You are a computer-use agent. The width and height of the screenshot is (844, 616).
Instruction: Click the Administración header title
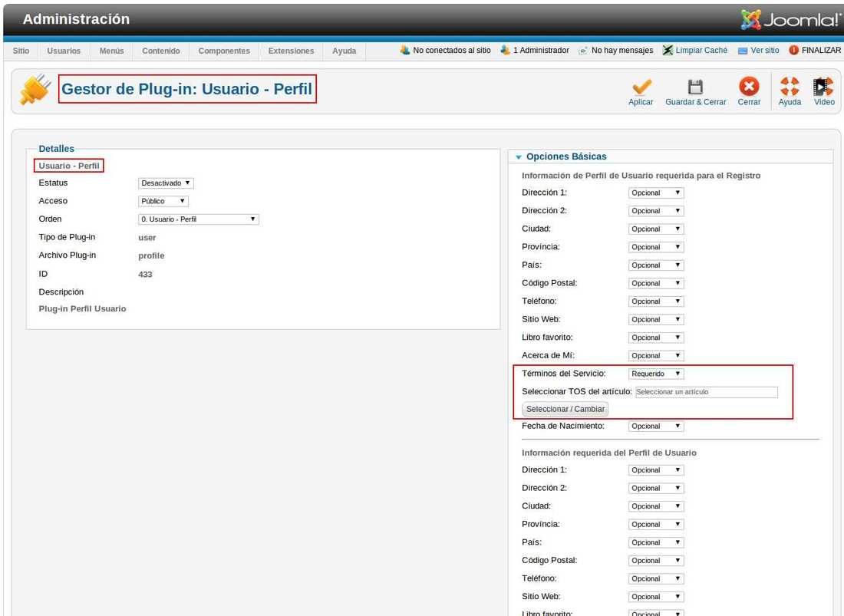76,19
